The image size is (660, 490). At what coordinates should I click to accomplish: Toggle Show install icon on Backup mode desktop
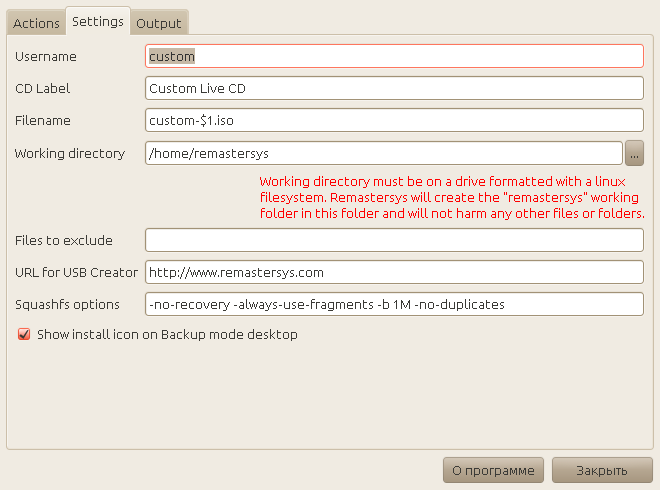24,335
